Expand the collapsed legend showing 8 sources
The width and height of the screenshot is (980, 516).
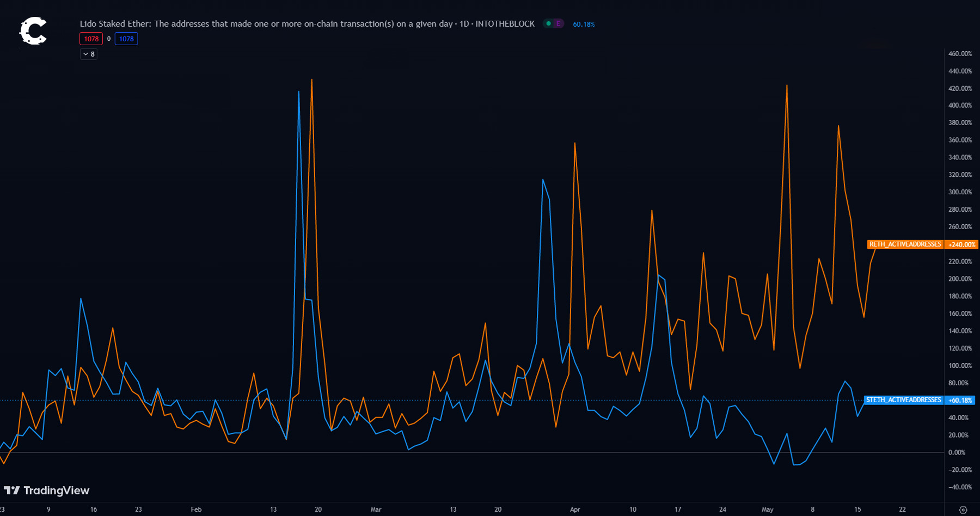click(89, 54)
